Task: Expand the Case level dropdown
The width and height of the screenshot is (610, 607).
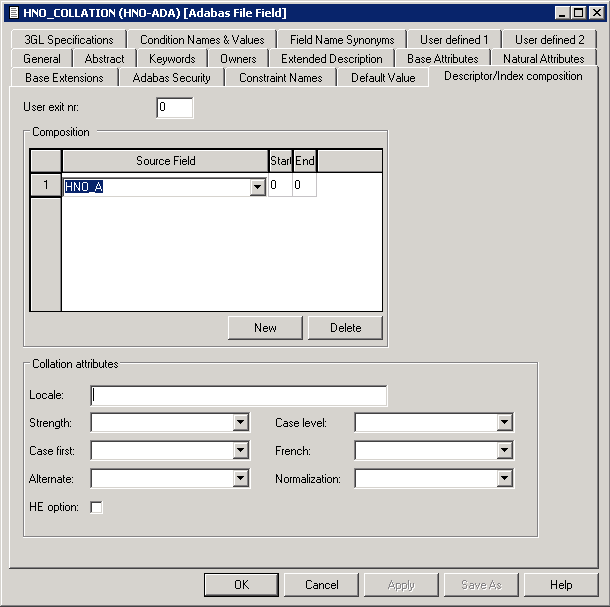Action: pyautogui.click(x=505, y=423)
